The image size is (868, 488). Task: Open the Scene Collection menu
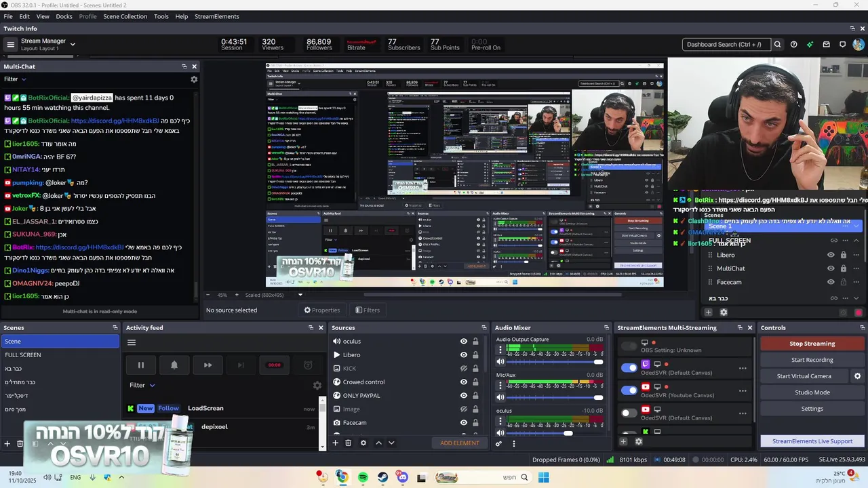[125, 16]
